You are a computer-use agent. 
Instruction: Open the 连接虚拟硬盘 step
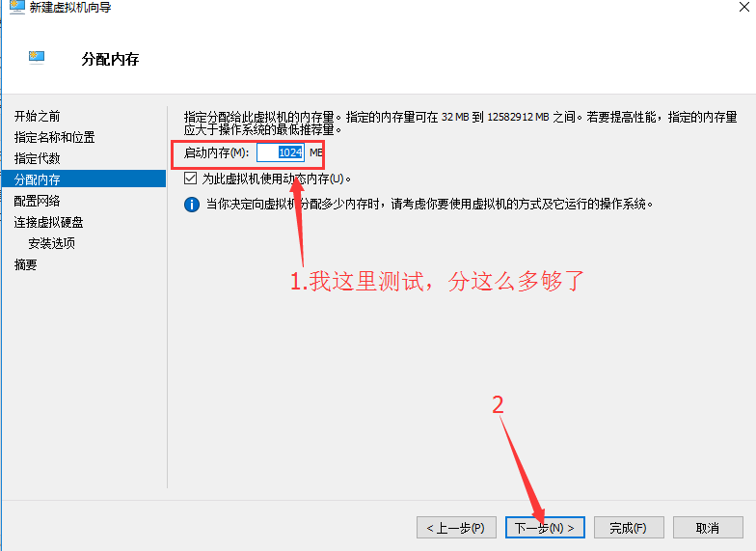point(48,222)
